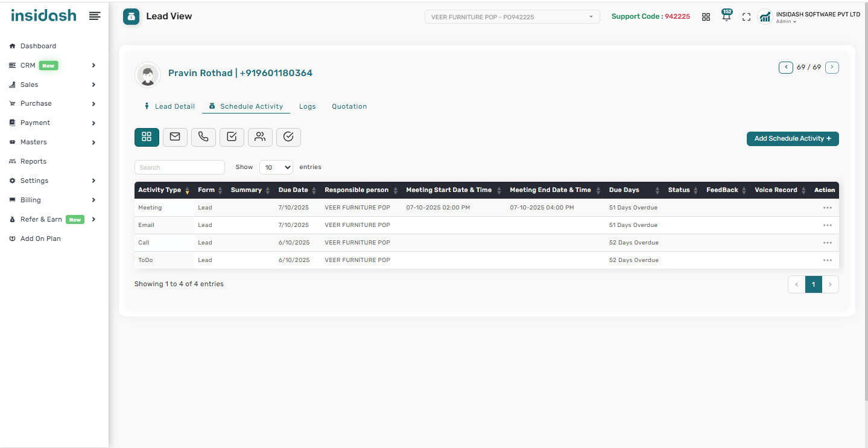Click the meeting people filter icon

260,137
